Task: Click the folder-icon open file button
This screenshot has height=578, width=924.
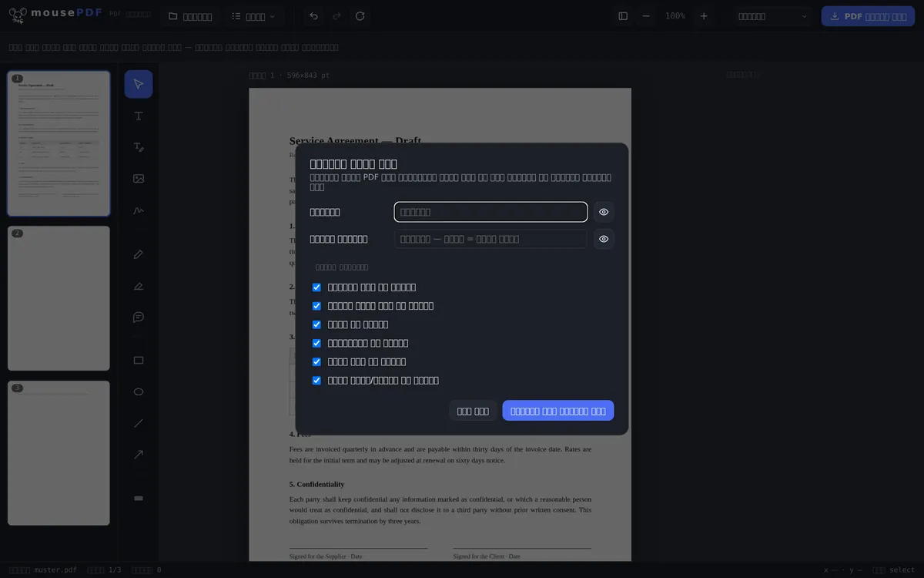Action: point(190,16)
